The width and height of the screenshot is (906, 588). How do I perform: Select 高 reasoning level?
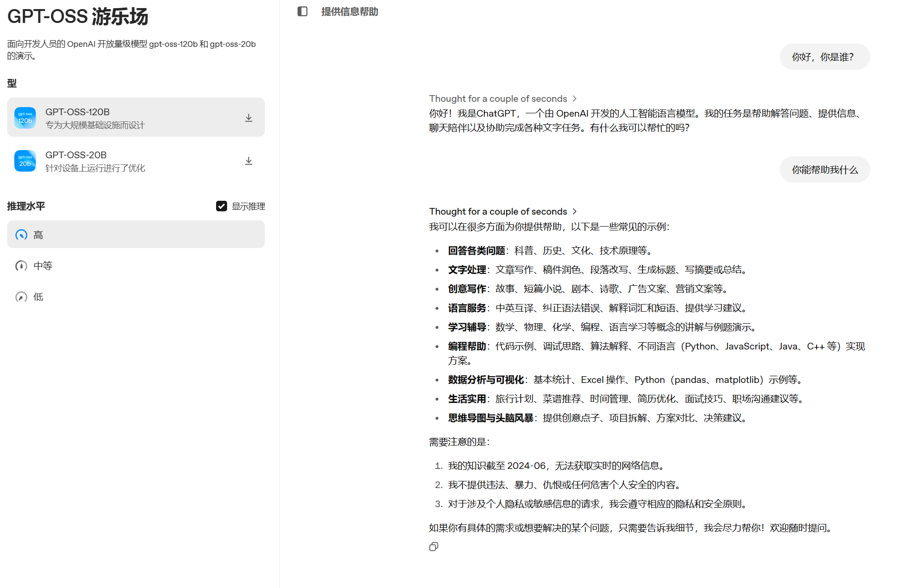pyautogui.click(x=136, y=234)
